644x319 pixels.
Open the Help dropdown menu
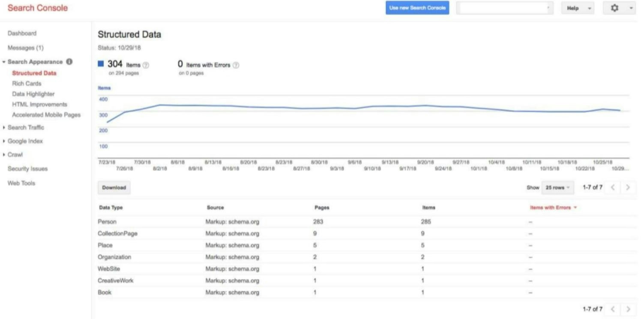[x=578, y=8]
